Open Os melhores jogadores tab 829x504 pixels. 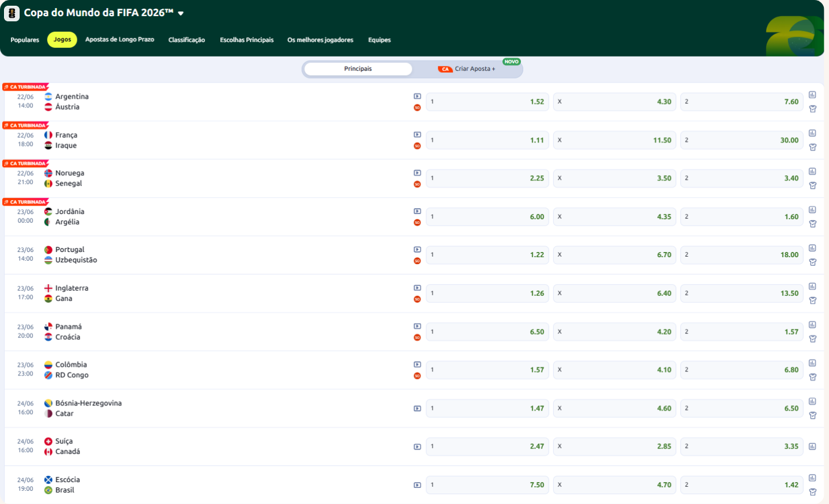click(x=320, y=40)
